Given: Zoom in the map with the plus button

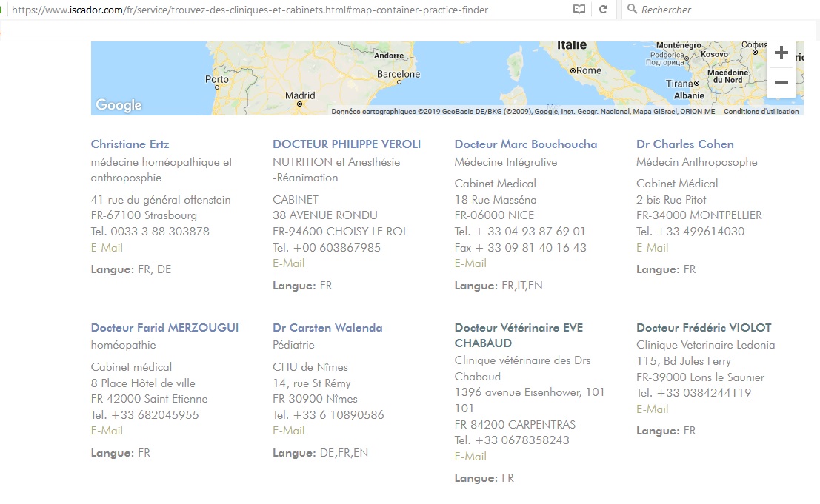Looking at the screenshot, I should [781, 53].
